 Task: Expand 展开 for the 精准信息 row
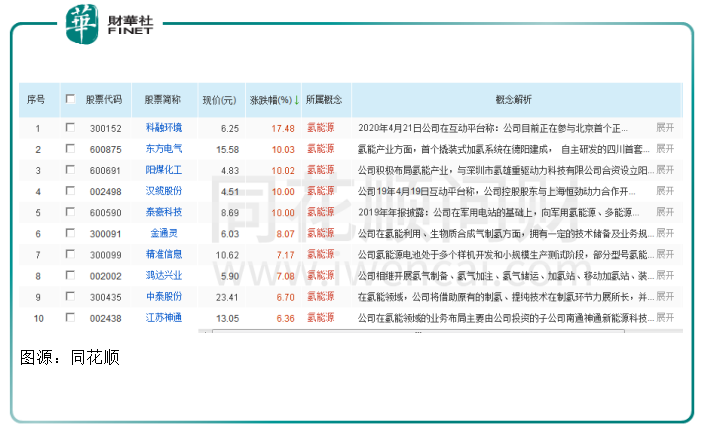click(x=665, y=254)
